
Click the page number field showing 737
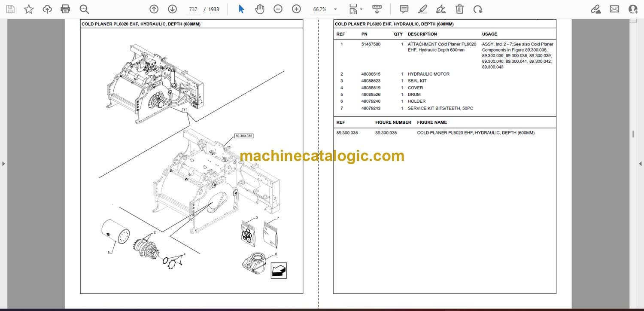point(193,9)
